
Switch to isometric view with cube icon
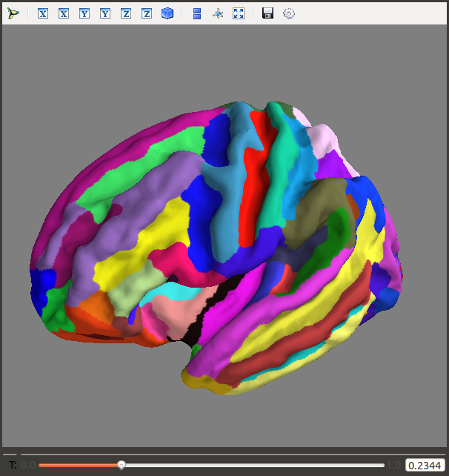[x=167, y=13]
